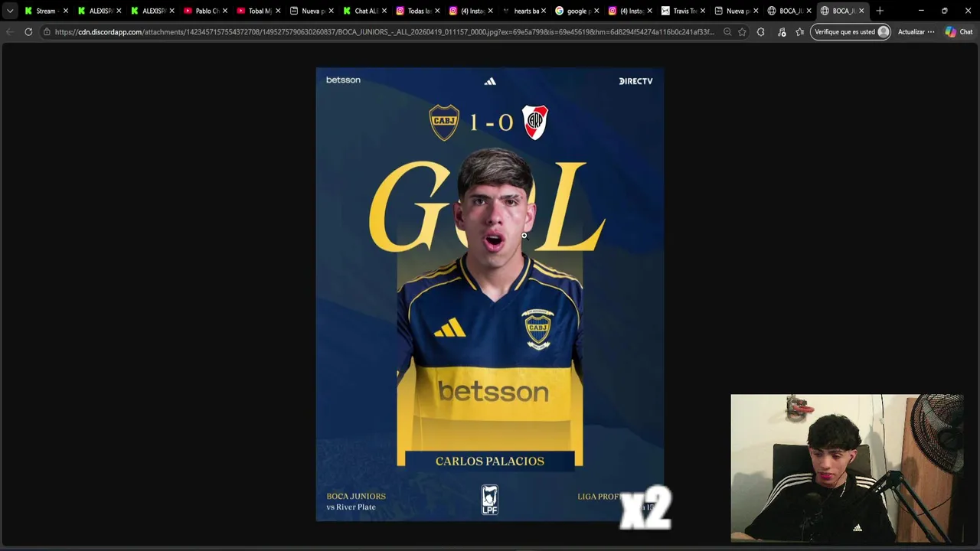Click the 1 - 0 score text
This screenshot has width=980, height=551.
point(491,122)
